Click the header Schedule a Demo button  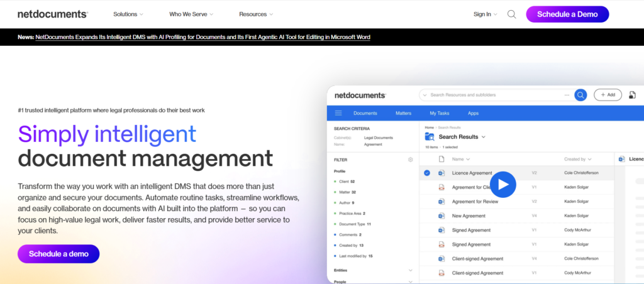(567, 14)
